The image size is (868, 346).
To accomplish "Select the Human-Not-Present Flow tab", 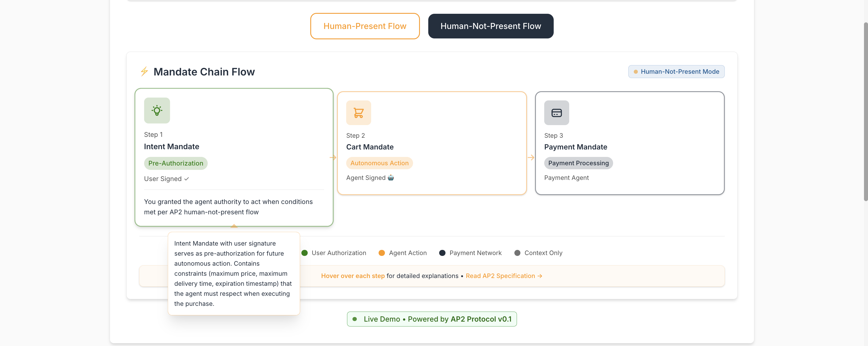I will [490, 26].
